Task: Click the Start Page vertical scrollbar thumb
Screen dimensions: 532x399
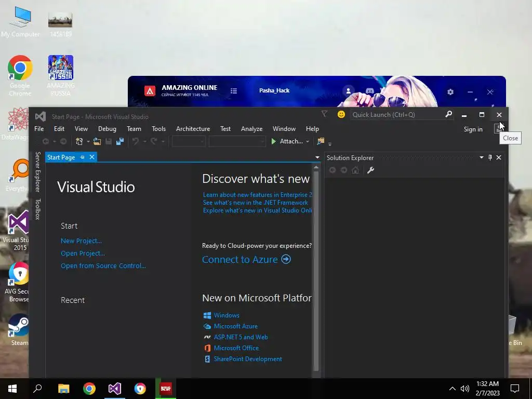Action: point(316,271)
